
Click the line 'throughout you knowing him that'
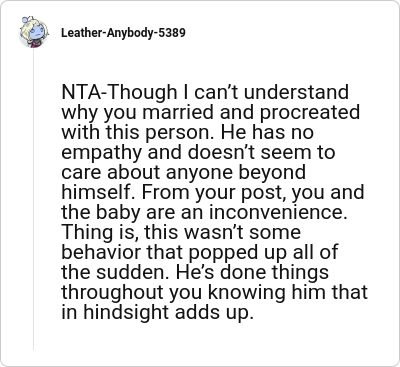click(x=215, y=292)
